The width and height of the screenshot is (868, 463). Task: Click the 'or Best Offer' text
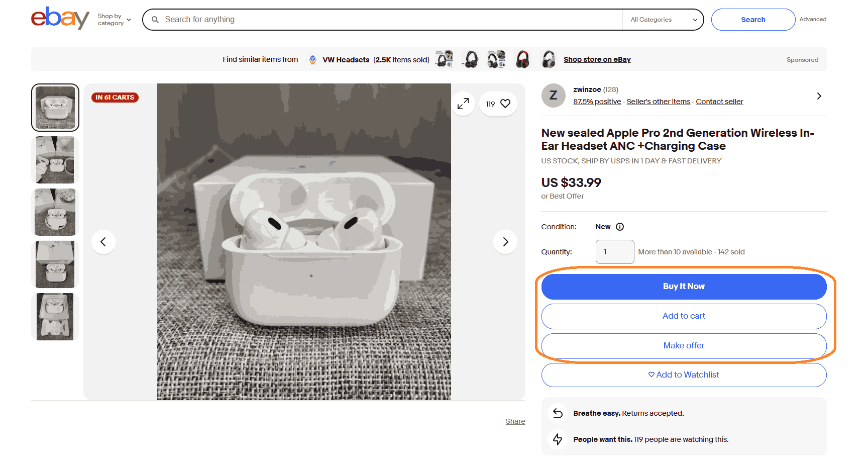pos(563,196)
